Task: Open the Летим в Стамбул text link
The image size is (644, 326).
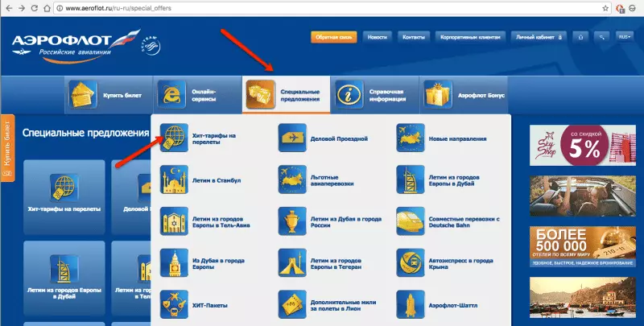Action: tap(217, 180)
